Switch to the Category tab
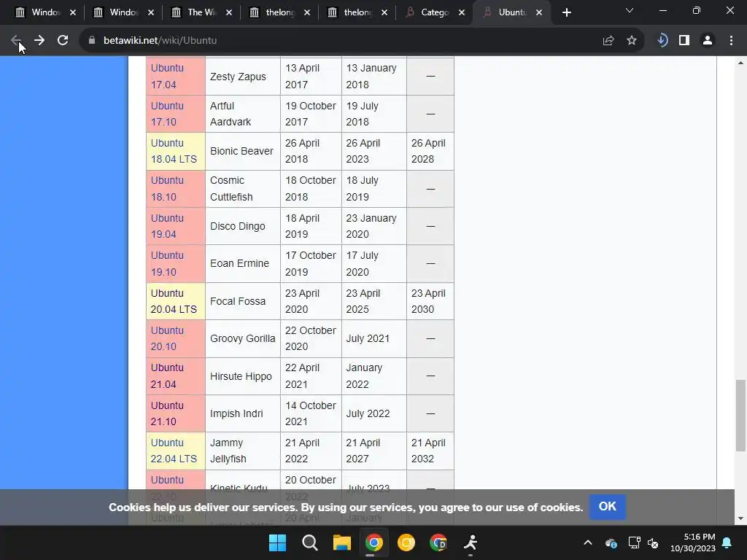The width and height of the screenshot is (747, 560). click(435, 12)
